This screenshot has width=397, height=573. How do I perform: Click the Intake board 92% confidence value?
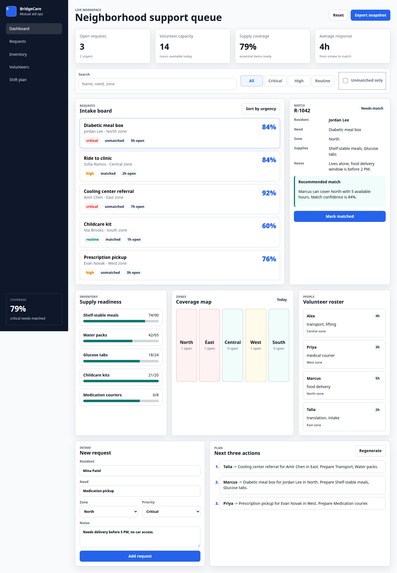coord(269,193)
